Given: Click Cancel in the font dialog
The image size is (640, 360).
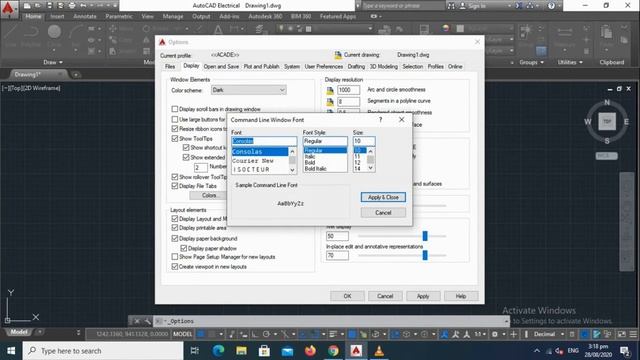Looking at the screenshot, I should pyautogui.click(x=383, y=213).
